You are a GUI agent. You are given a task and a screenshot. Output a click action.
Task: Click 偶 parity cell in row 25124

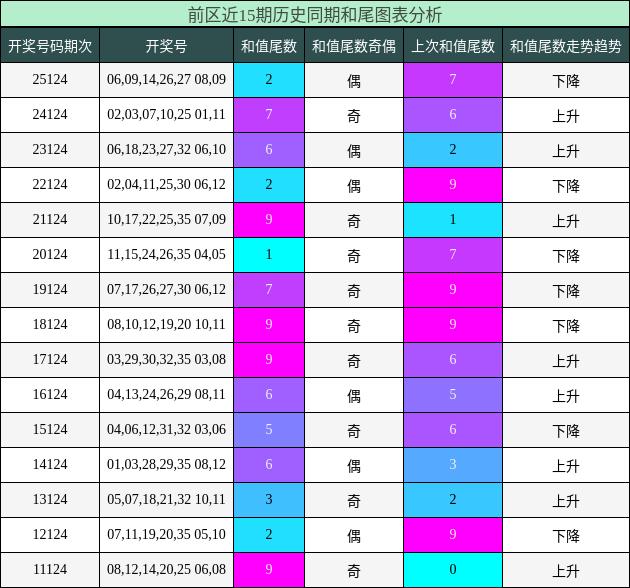point(354,80)
